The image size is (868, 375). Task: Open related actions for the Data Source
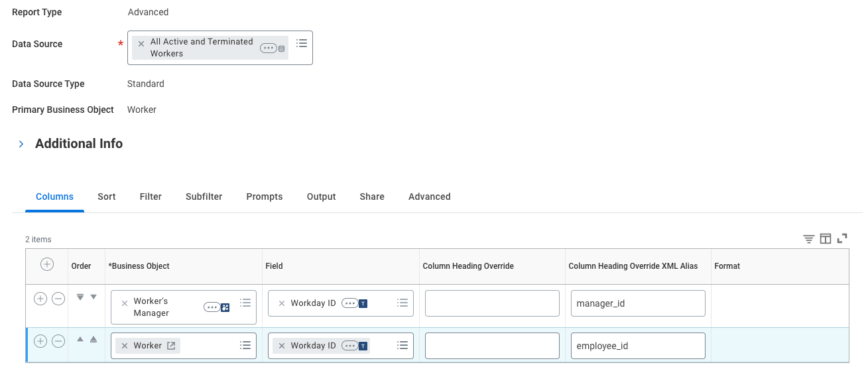pyautogui.click(x=268, y=48)
